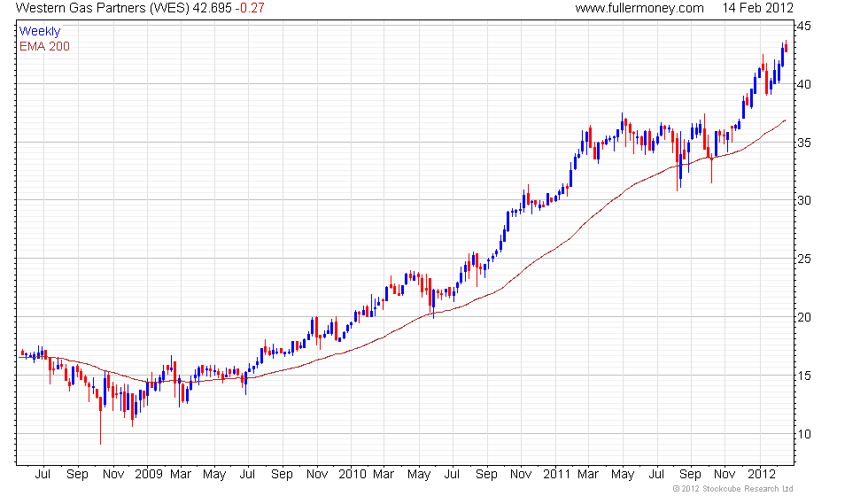Click the 35 price axis label
This screenshot has height=496, width=868.
click(x=804, y=143)
